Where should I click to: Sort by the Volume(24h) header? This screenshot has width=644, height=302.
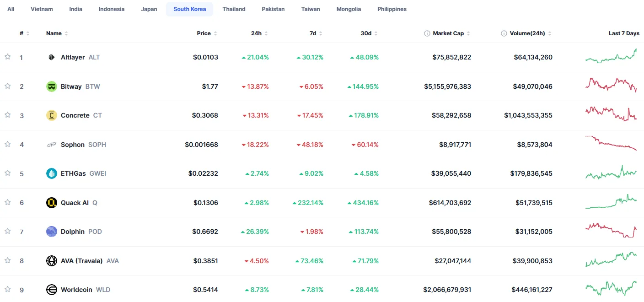coord(531,33)
